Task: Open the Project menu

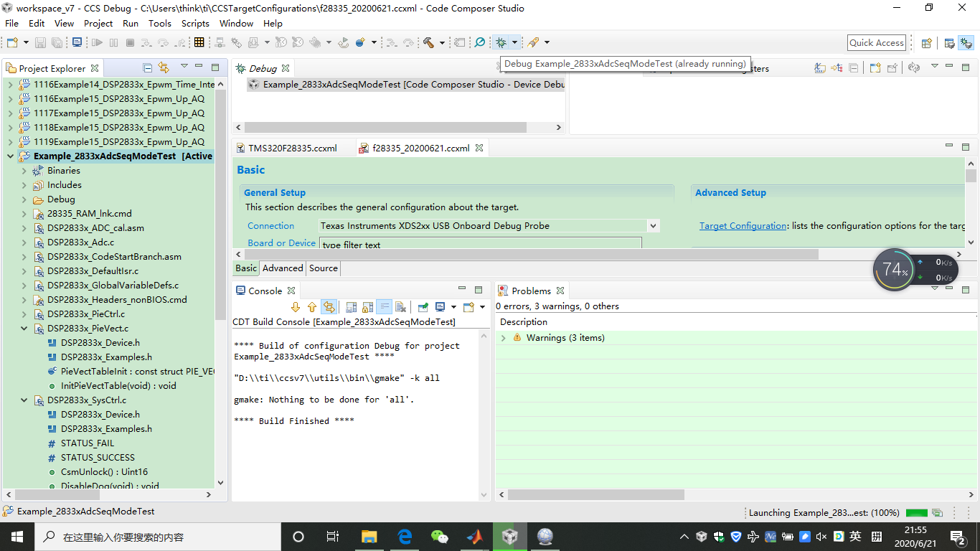Action: pos(98,23)
